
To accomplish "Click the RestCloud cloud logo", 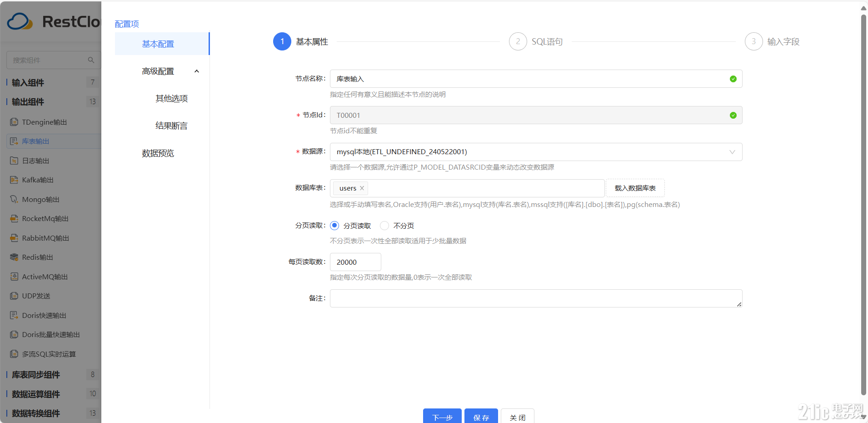I will tap(20, 21).
